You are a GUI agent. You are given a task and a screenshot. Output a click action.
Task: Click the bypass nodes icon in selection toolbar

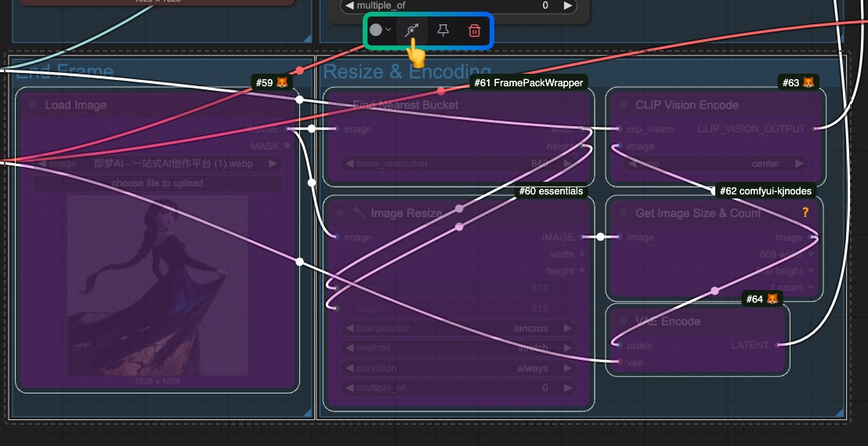pos(411,31)
